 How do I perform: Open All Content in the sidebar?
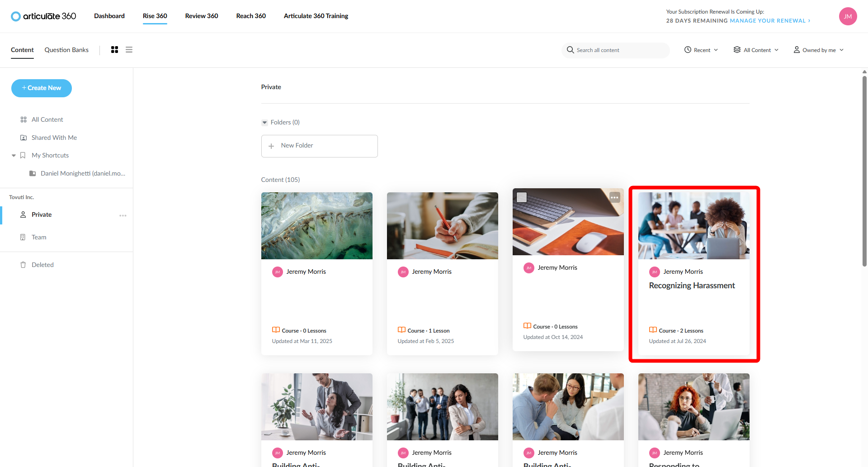click(47, 119)
